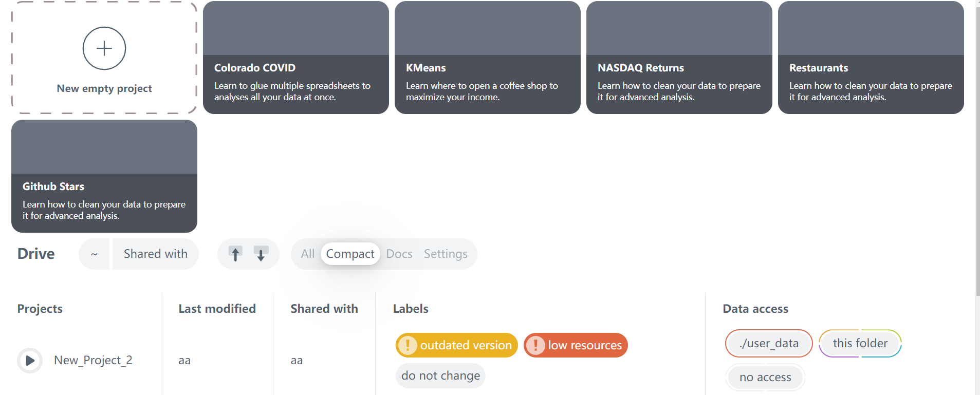Open the home tilde path segment
Image resolution: width=980 pixels, height=395 pixels.
coord(94,254)
